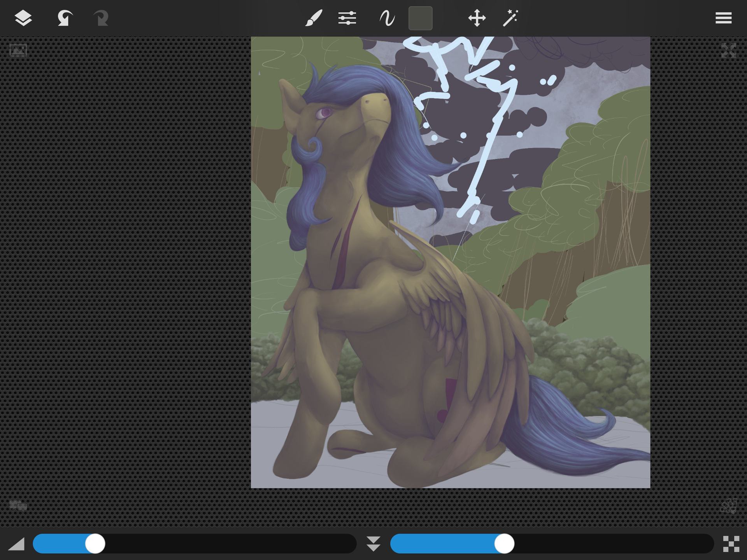747x560 pixels.
Task: Redo the undone action
Action: [x=101, y=18]
